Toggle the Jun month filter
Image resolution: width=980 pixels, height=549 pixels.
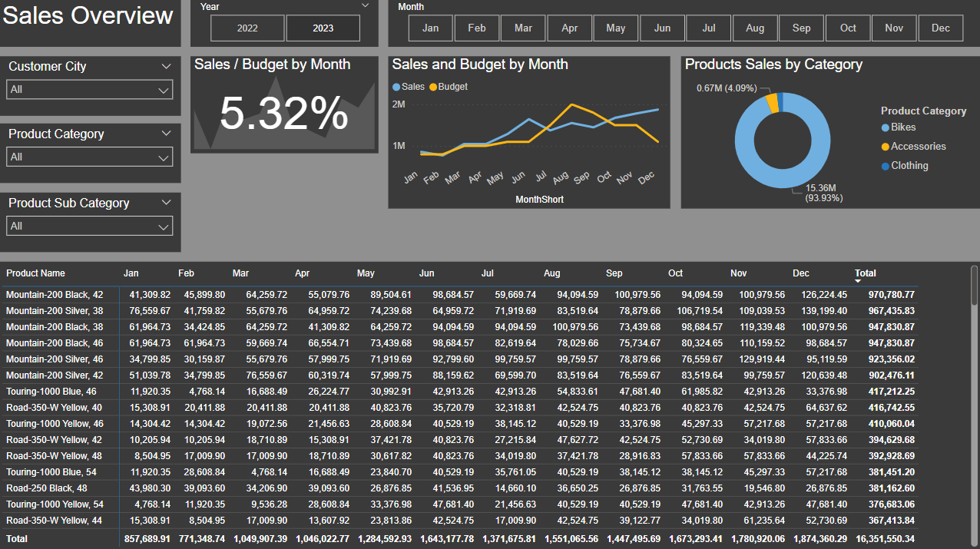pyautogui.click(x=662, y=28)
